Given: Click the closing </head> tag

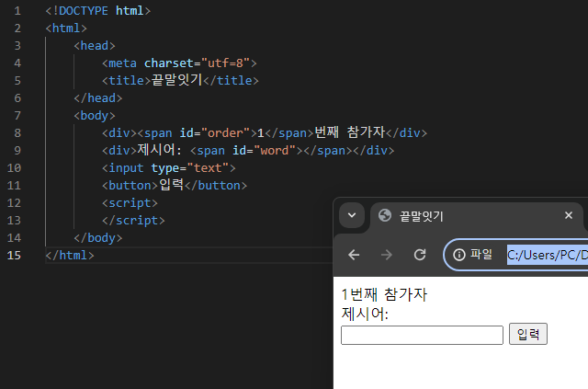Looking at the screenshot, I should [98, 98].
